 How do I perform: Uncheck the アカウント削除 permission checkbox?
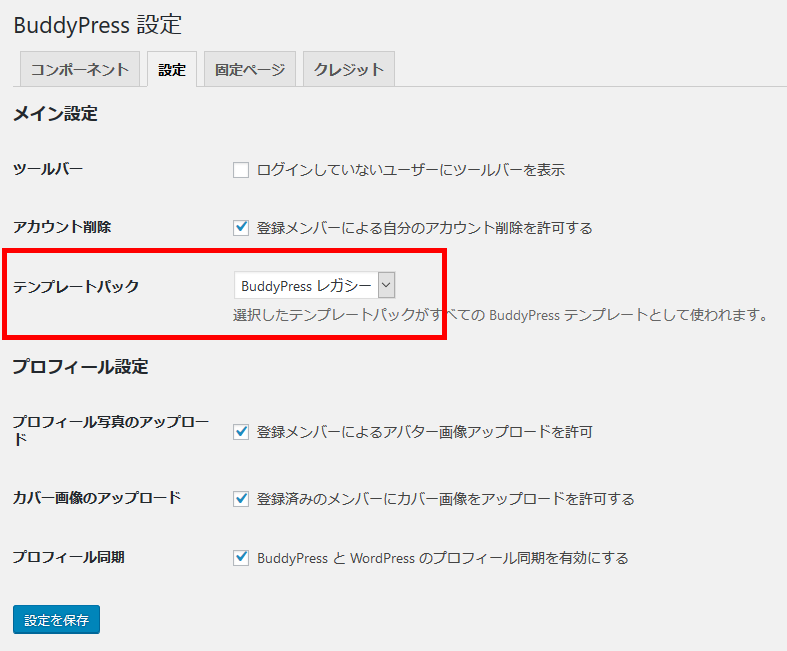click(x=241, y=228)
